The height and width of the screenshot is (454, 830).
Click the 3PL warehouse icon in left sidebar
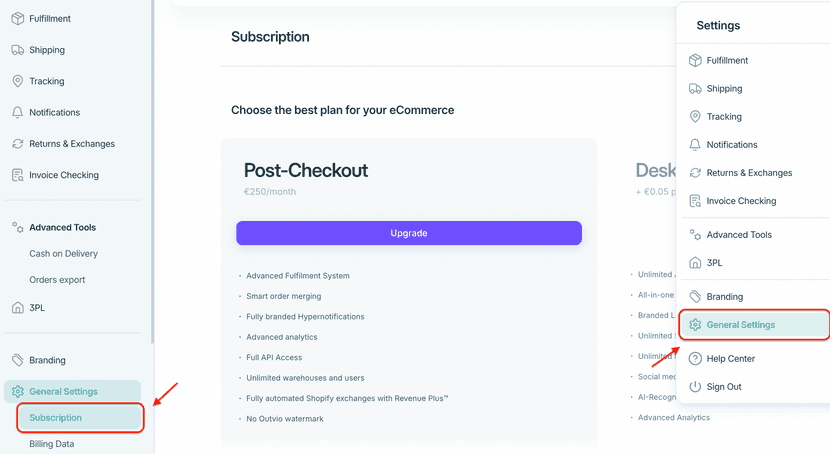17,308
